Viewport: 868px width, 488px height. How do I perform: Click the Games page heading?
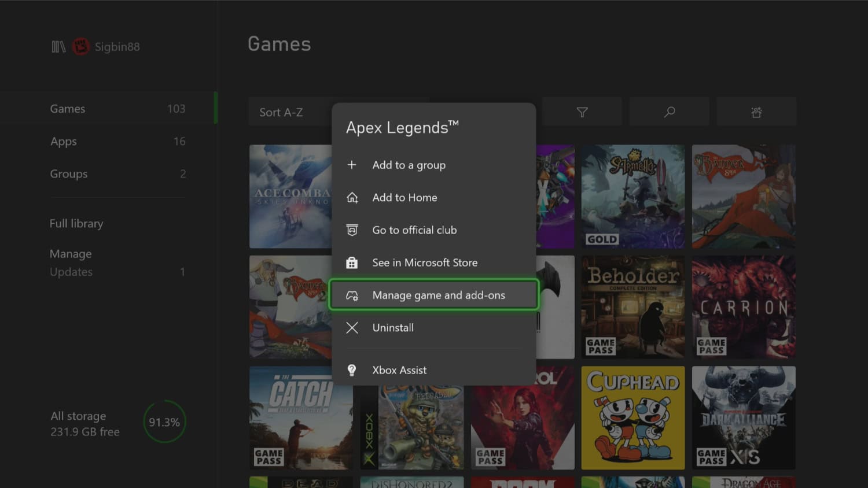279,44
